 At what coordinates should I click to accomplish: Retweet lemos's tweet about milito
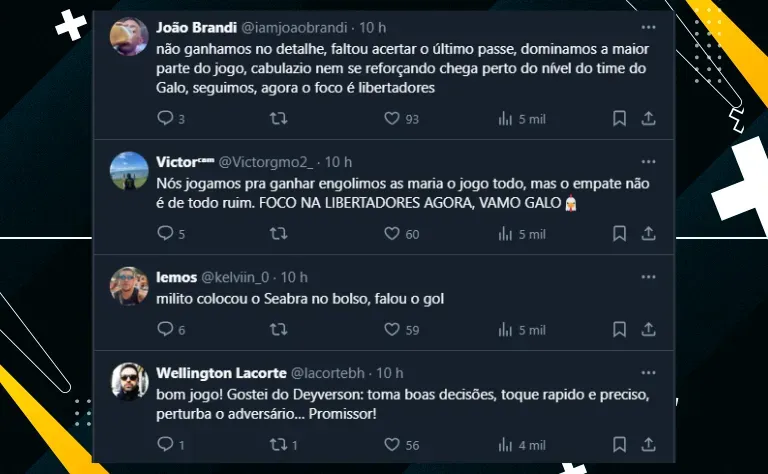[x=279, y=329]
